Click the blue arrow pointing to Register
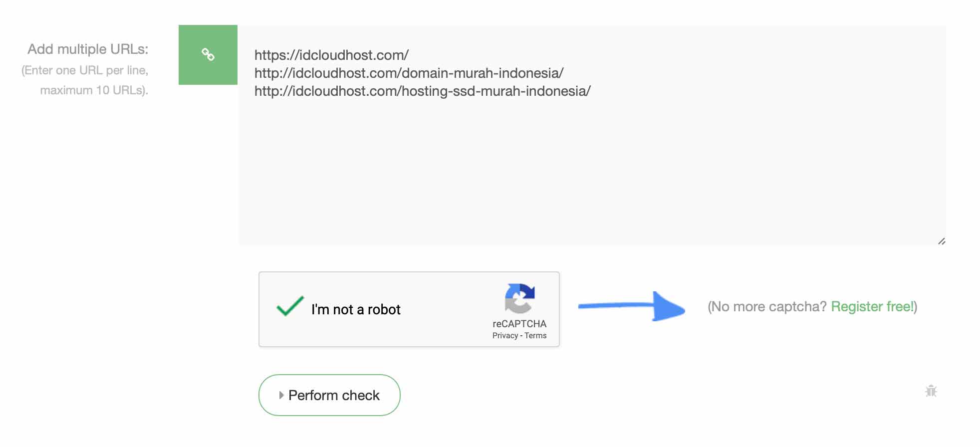The height and width of the screenshot is (447, 980). (x=632, y=306)
